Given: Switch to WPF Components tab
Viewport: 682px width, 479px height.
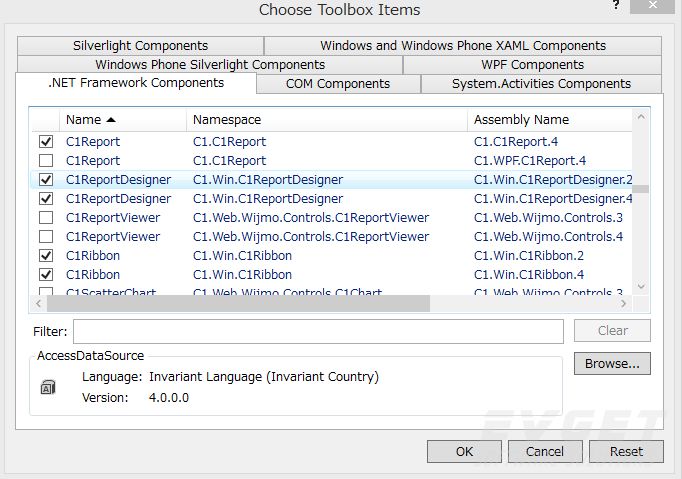Looking at the screenshot, I should coord(532,65).
